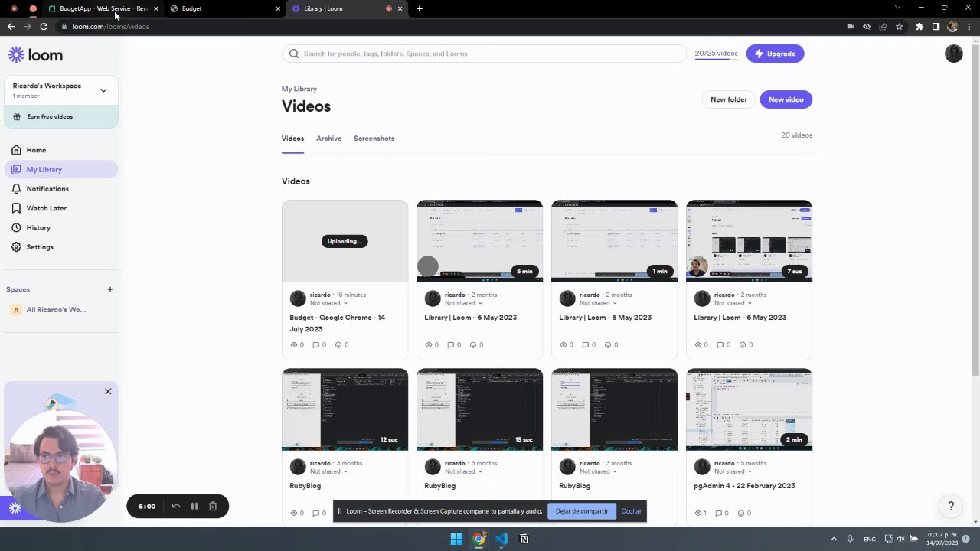Open the 12 sec RubyBlog video thumbnail

coord(345,409)
